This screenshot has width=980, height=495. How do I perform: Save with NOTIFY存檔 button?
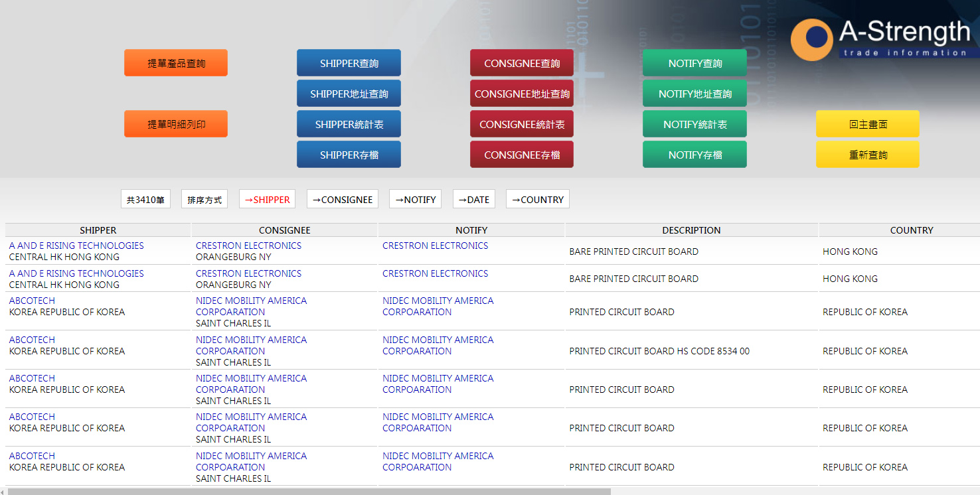click(x=694, y=155)
